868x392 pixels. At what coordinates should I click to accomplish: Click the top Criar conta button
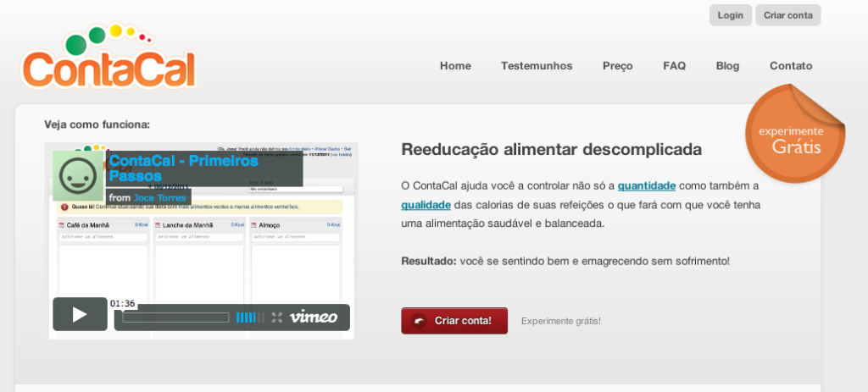(787, 15)
